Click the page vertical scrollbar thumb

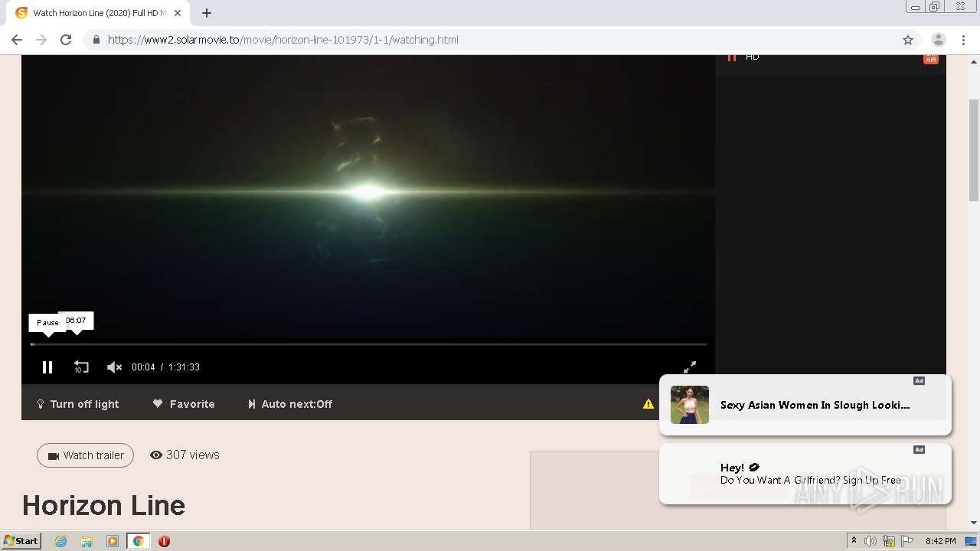point(974,149)
